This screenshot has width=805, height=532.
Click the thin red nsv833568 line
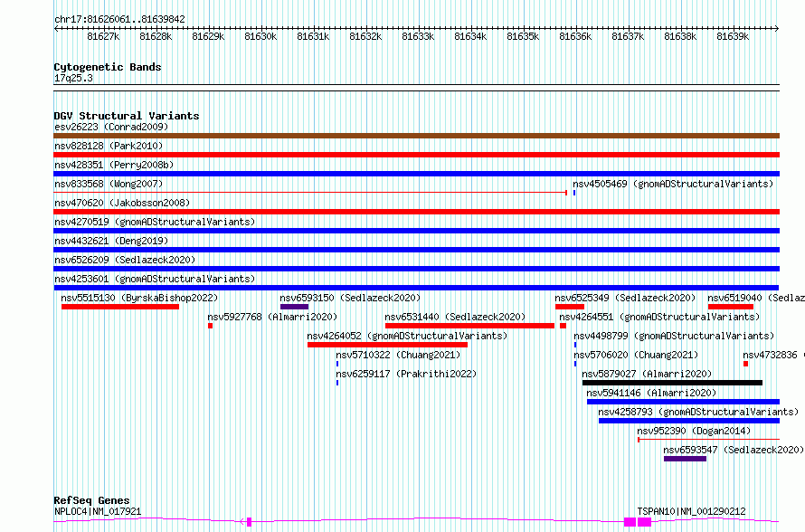pos(310,193)
